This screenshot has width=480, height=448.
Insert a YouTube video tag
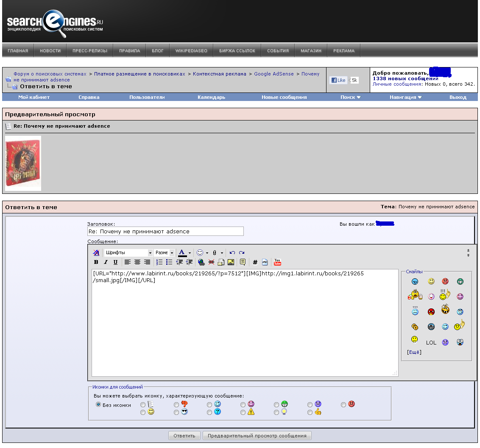click(x=277, y=262)
